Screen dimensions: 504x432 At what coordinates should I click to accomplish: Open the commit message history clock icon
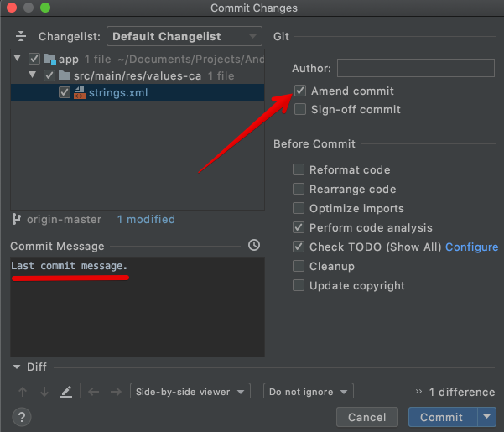pyautogui.click(x=254, y=245)
